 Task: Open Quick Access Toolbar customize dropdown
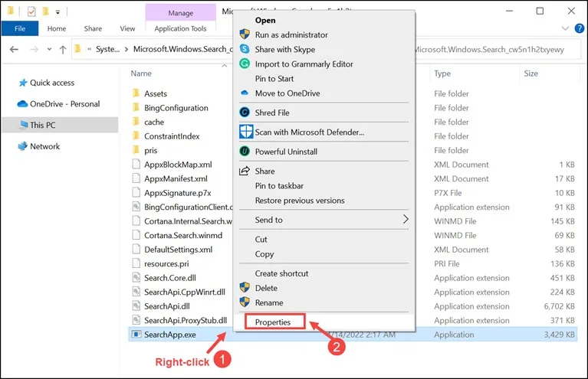[x=57, y=12]
